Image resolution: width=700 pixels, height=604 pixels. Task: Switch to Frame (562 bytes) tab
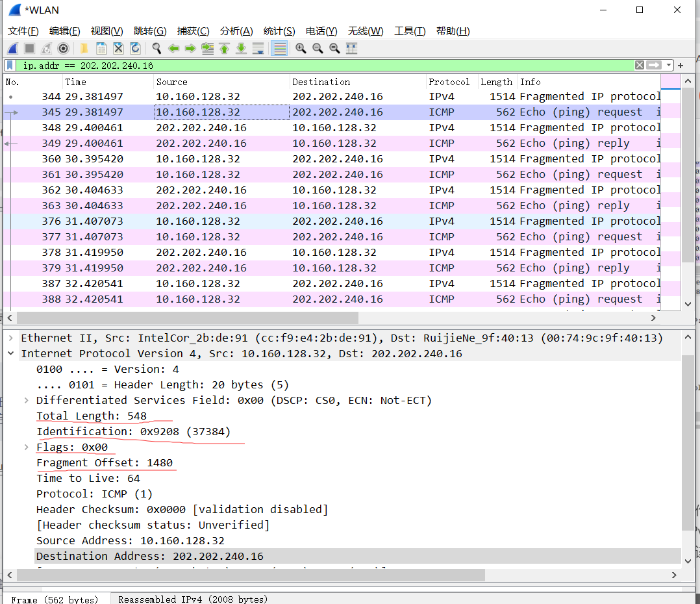(x=55, y=599)
